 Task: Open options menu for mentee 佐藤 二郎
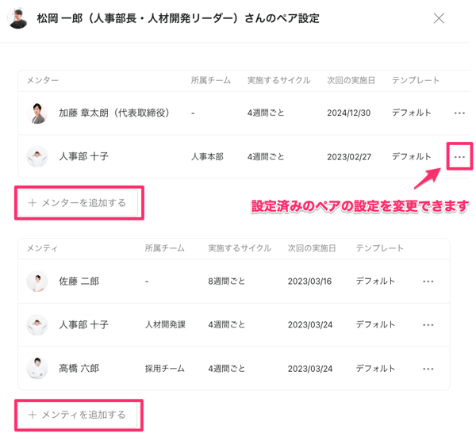428,281
